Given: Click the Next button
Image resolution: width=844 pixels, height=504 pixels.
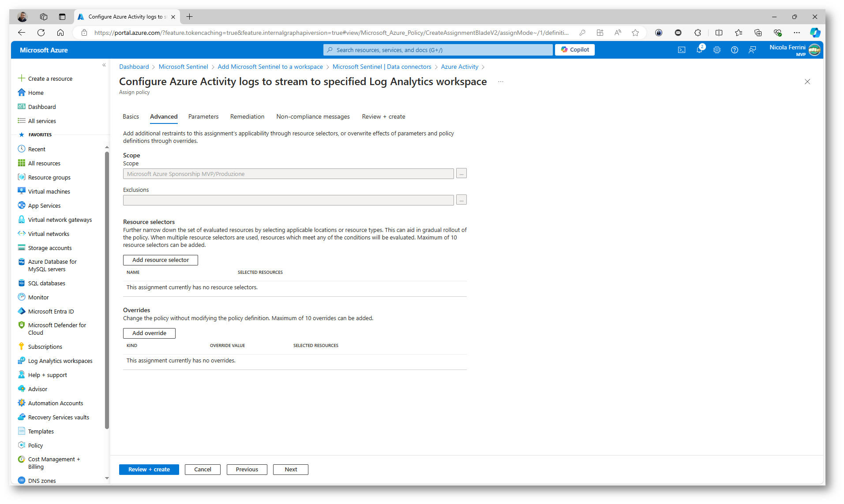Looking at the screenshot, I should click(291, 470).
